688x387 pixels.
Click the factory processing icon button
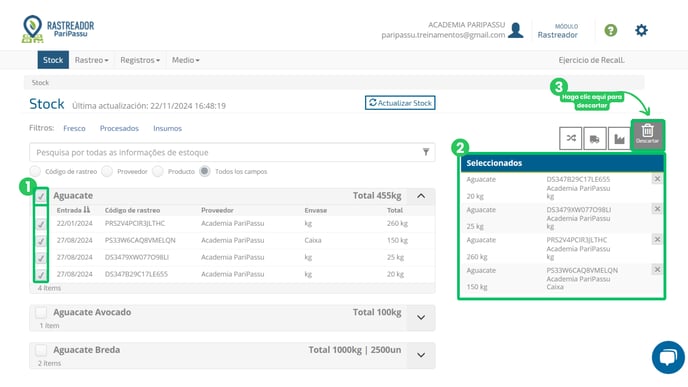[619, 138]
